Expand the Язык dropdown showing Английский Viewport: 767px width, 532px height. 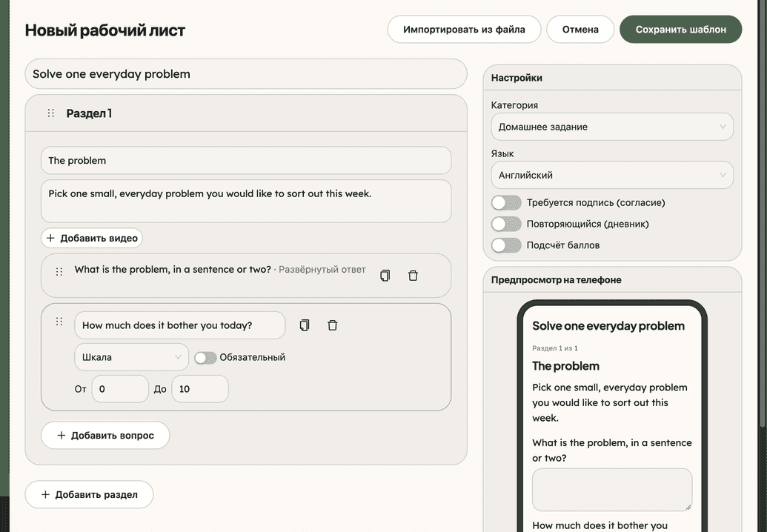(612, 175)
